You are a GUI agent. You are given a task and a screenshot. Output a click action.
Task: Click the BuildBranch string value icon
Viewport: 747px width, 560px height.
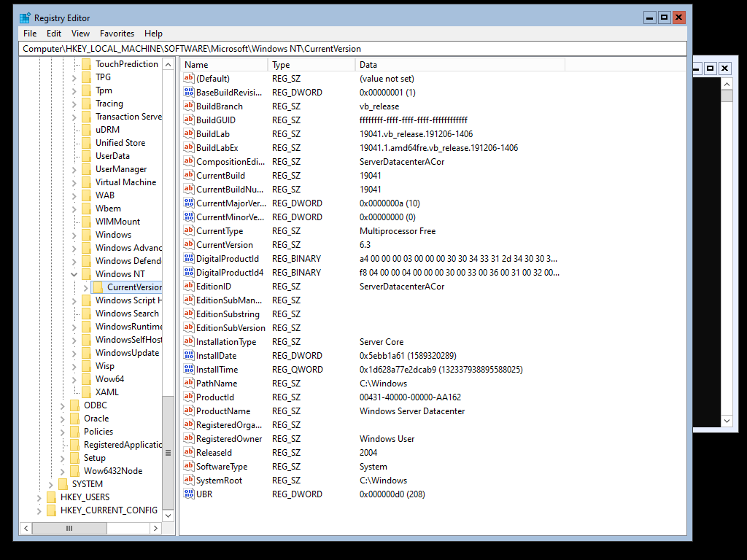(x=189, y=106)
